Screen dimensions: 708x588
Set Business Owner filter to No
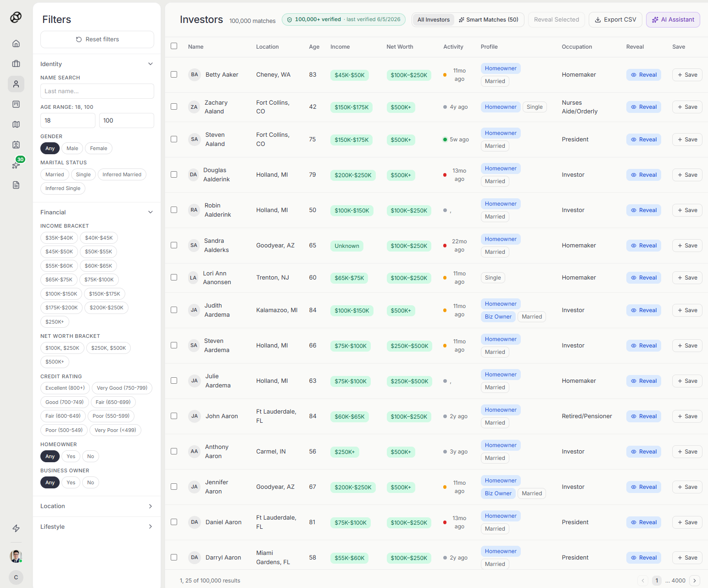tap(90, 482)
